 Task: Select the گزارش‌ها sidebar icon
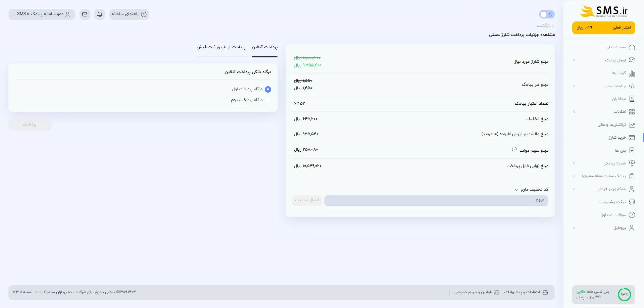(x=632, y=73)
